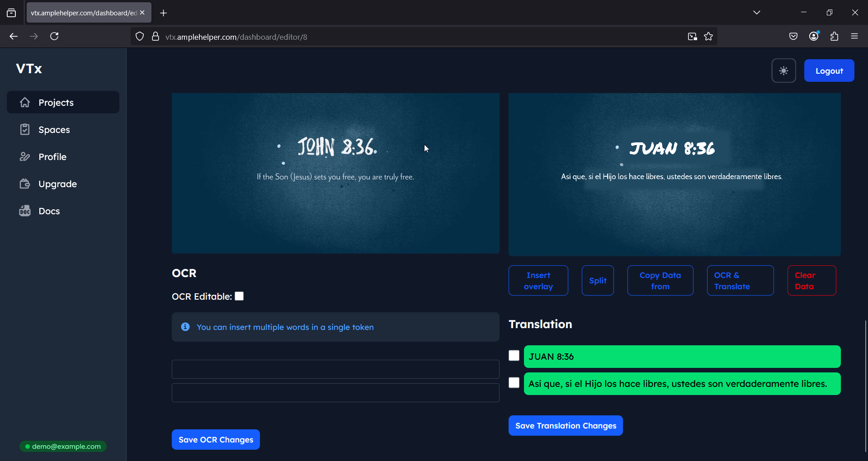Go to Spaces in the sidebar
Viewport: 868px width, 461px height.
pos(54,130)
